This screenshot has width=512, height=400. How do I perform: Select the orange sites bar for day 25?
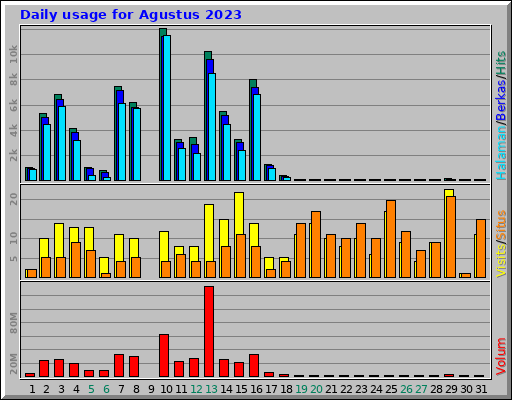[391, 239]
